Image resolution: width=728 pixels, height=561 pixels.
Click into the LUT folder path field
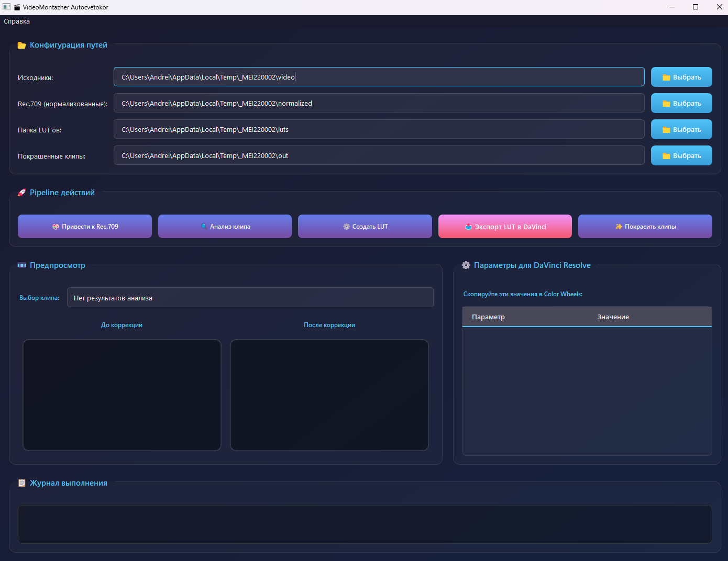point(379,129)
